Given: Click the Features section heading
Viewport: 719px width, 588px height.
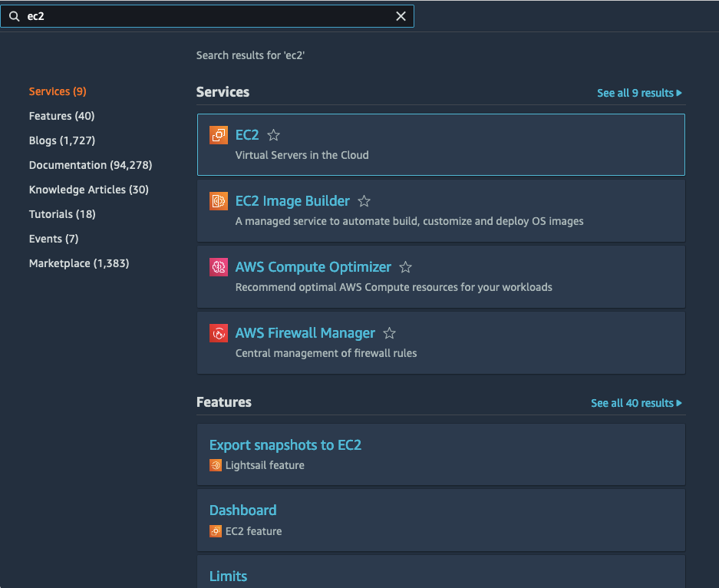Looking at the screenshot, I should (224, 402).
